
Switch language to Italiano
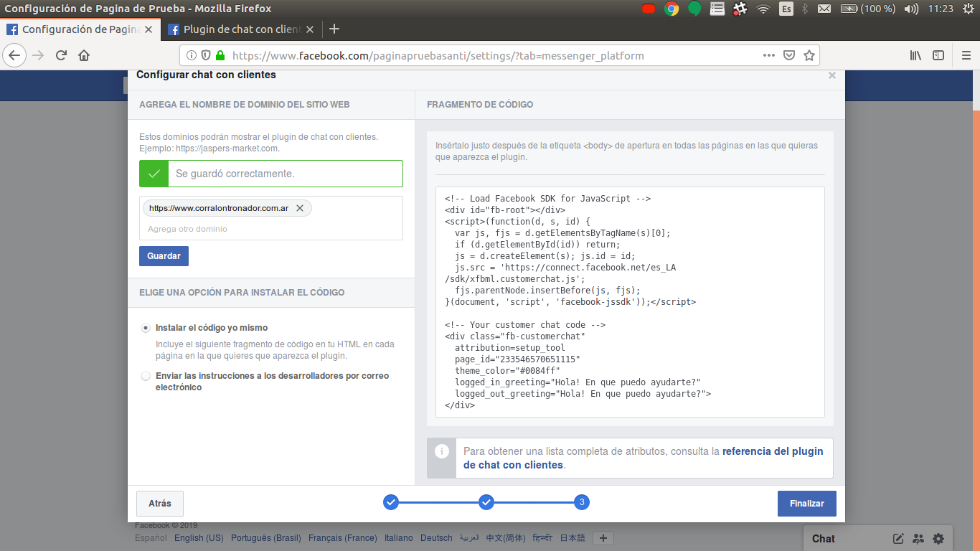pyautogui.click(x=399, y=538)
